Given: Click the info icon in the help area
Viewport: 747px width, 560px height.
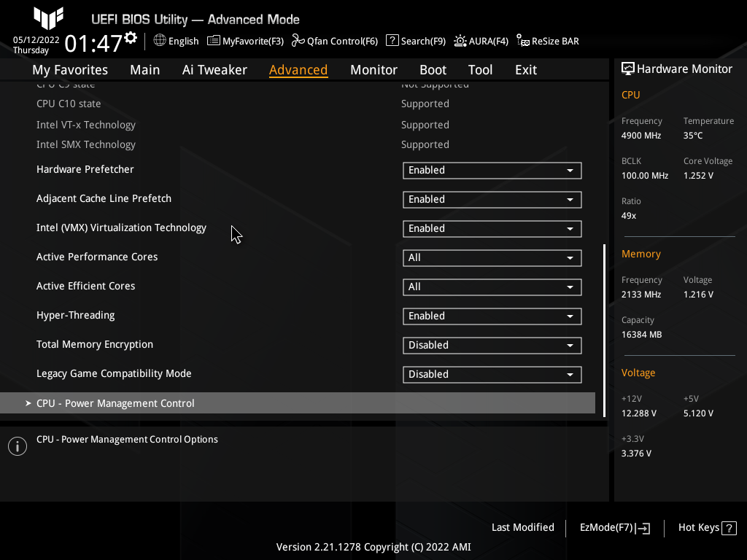Looking at the screenshot, I should click(18, 446).
